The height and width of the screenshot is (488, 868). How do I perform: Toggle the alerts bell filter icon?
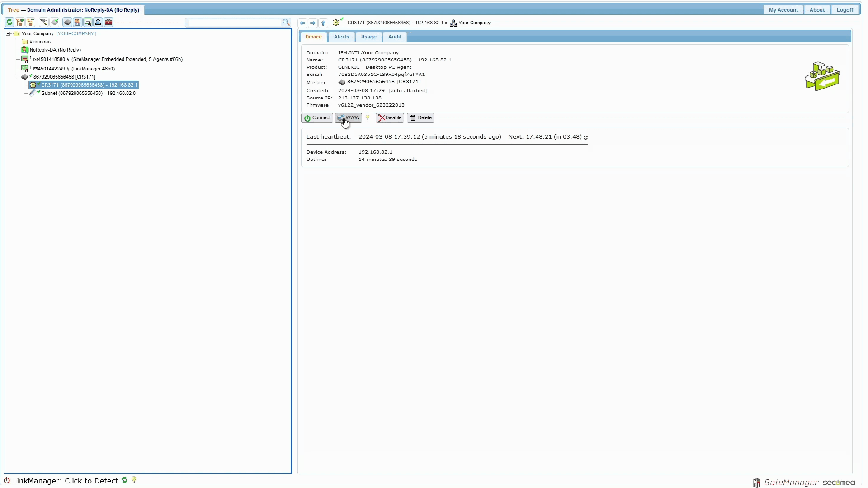point(98,22)
